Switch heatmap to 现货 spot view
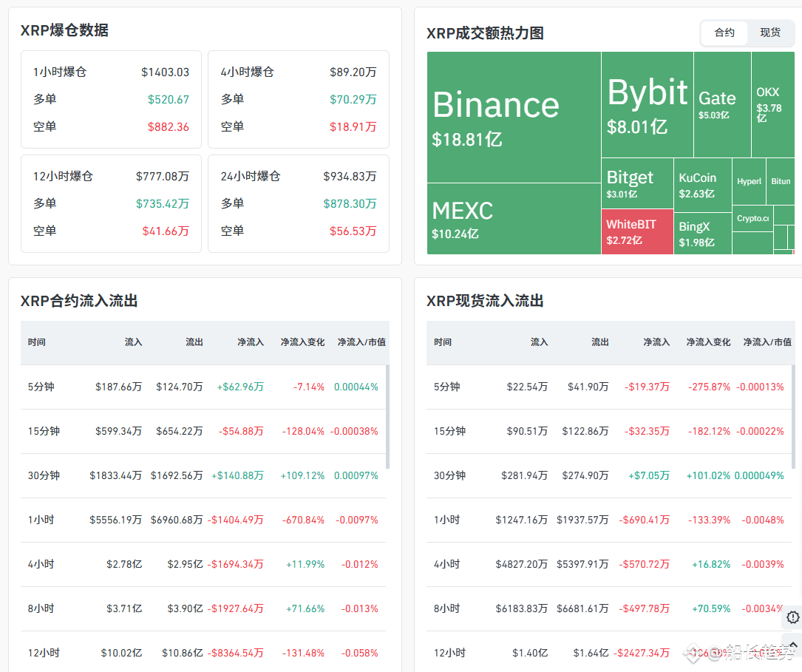Image resolution: width=802 pixels, height=672 pixels. (x=769, y=33)
